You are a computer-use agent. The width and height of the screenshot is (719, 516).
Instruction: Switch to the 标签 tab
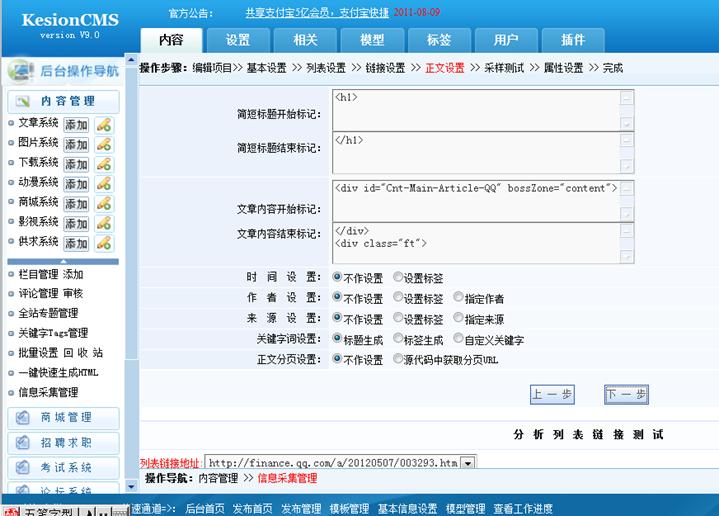(439, 40)
